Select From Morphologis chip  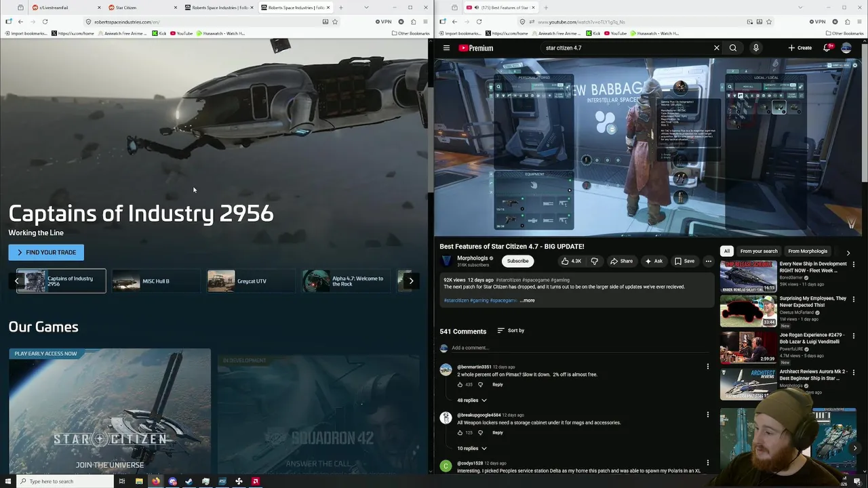click(808, 251)
